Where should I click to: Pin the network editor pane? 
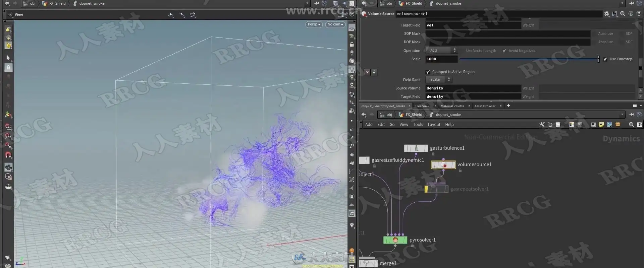click(631, 115)
